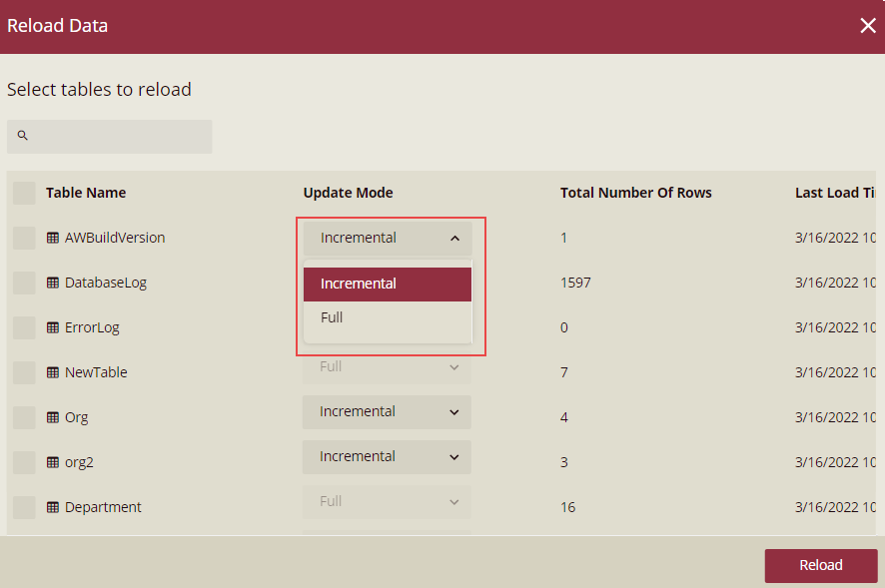Screen dimensions: 885x588
Task: Click the X to close Reload Data
Action: point(867,26)
